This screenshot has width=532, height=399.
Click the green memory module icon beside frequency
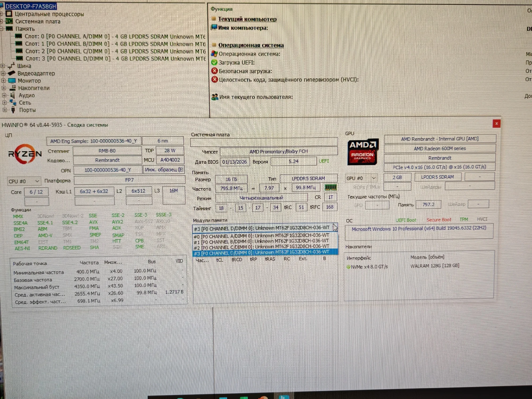tap(331, 187)
